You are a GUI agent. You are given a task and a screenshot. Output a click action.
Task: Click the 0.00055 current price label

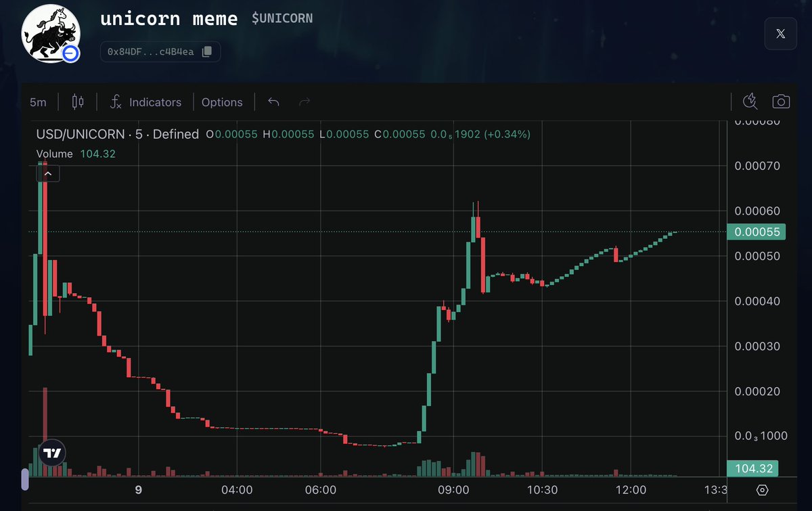[757, 232]
